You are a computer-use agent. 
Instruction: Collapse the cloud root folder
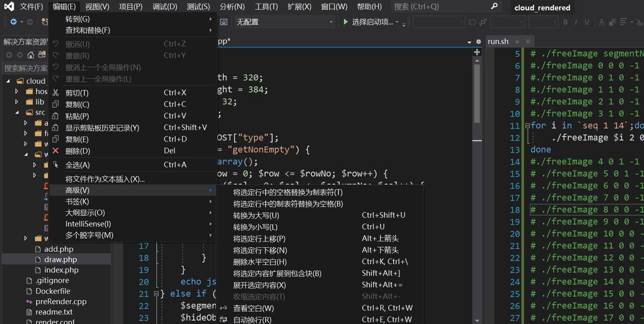8,81
